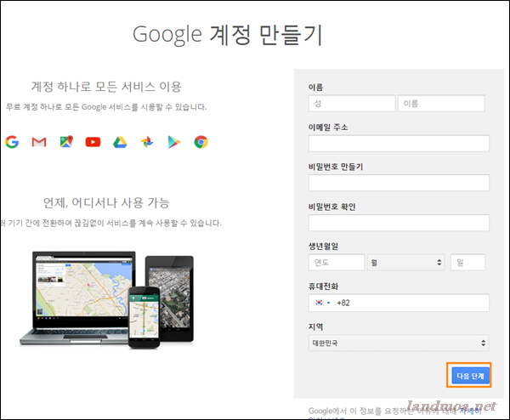510x420 pixels.
Task: Click the smartphone Maps navigation image
Action: 144,317
